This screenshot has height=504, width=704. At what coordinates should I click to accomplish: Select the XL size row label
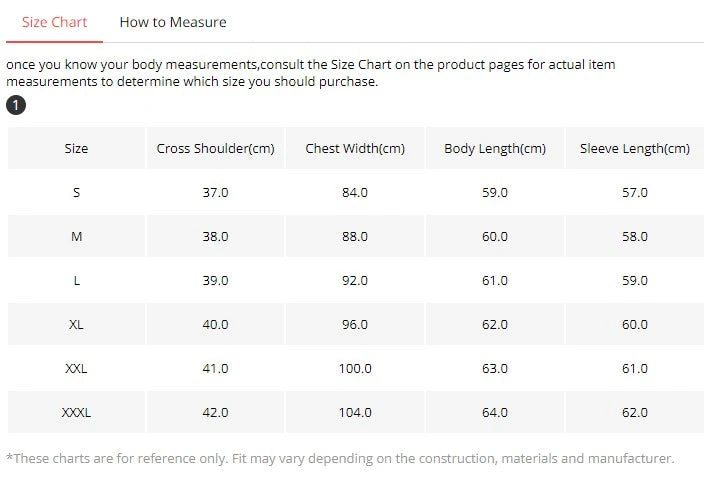coord(76,324)
